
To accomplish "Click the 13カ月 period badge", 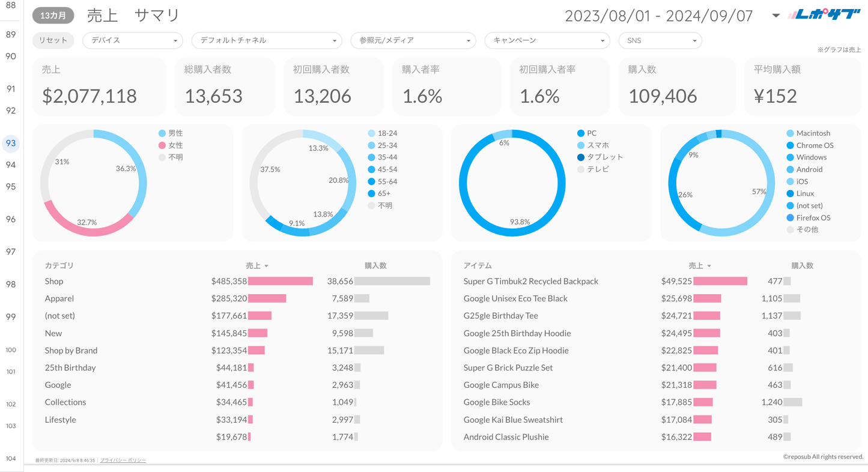I will click(x=53, y=16).
